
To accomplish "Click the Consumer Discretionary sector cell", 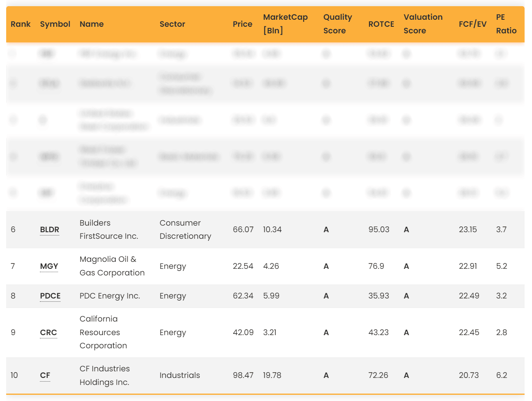I will (x=185, y=230).
